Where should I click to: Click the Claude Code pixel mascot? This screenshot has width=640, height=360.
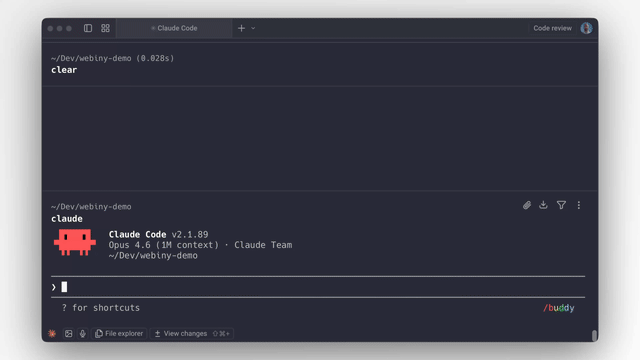coord(75,242)
